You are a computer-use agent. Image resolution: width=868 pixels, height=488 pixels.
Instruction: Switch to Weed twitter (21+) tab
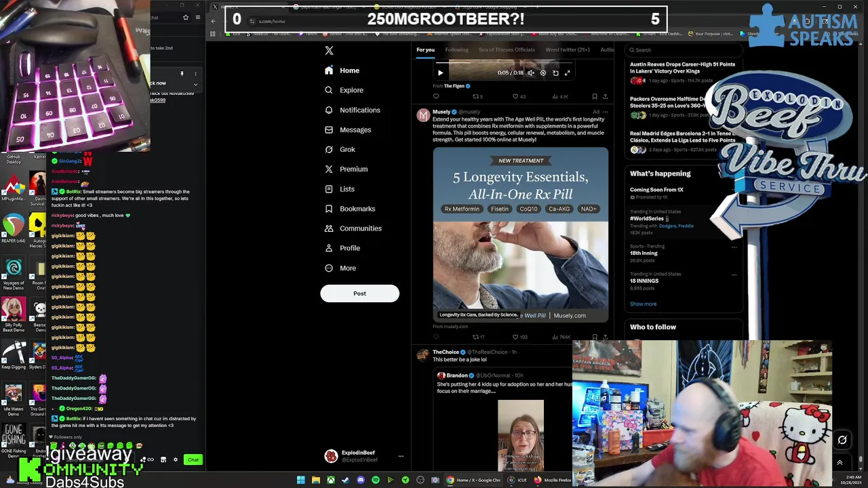[567, 49]
